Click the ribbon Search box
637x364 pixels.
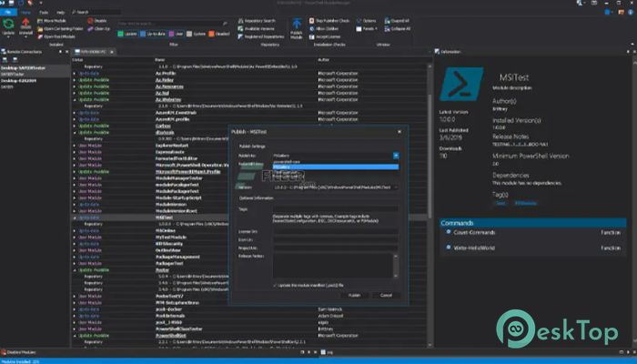[96, 12]
